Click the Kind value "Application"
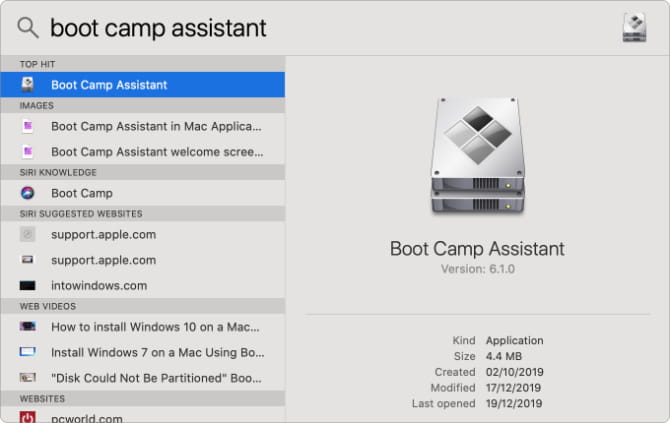This screenshot has height=423, width=670. point(514,341)
